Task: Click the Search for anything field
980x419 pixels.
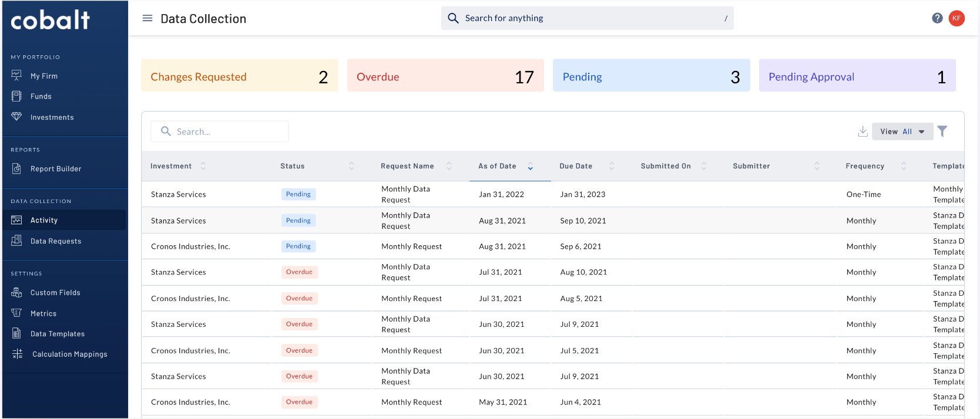Action: tap(588, 18)
